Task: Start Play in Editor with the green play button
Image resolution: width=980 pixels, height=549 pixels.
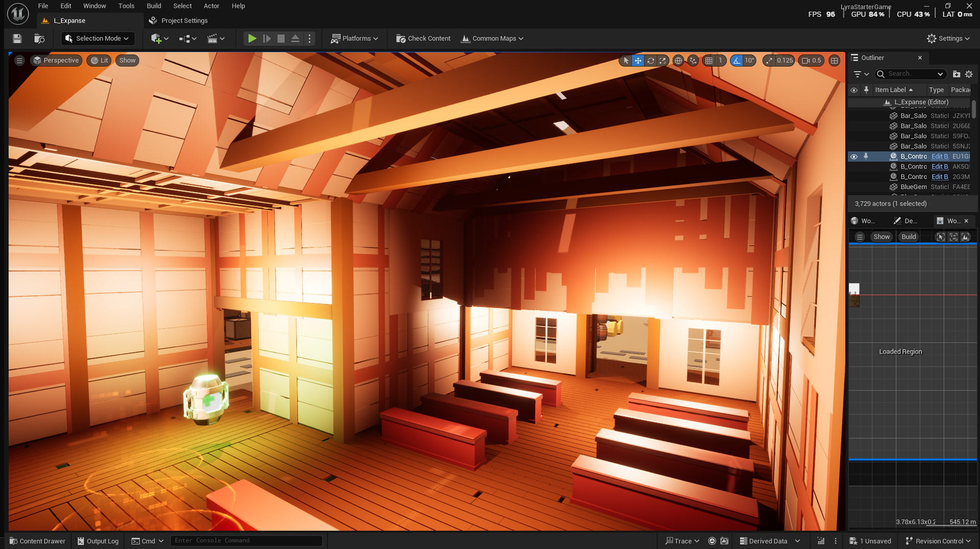Action: coord(252,38)
